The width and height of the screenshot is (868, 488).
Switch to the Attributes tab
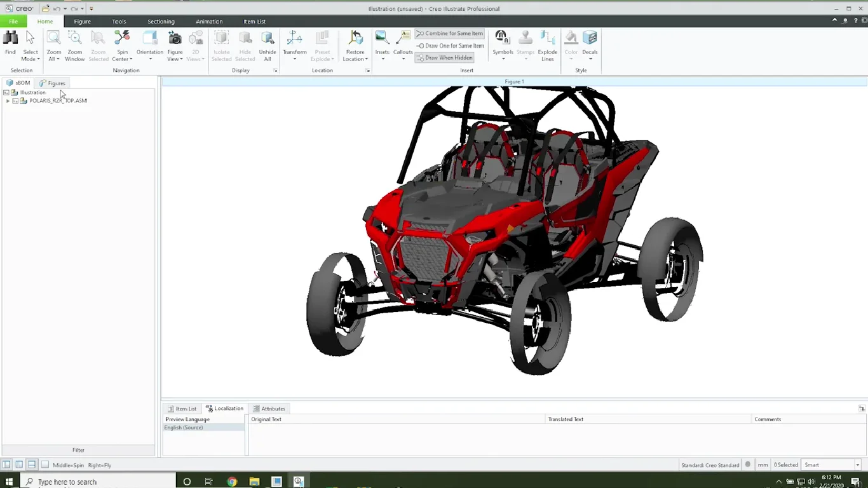269,409
